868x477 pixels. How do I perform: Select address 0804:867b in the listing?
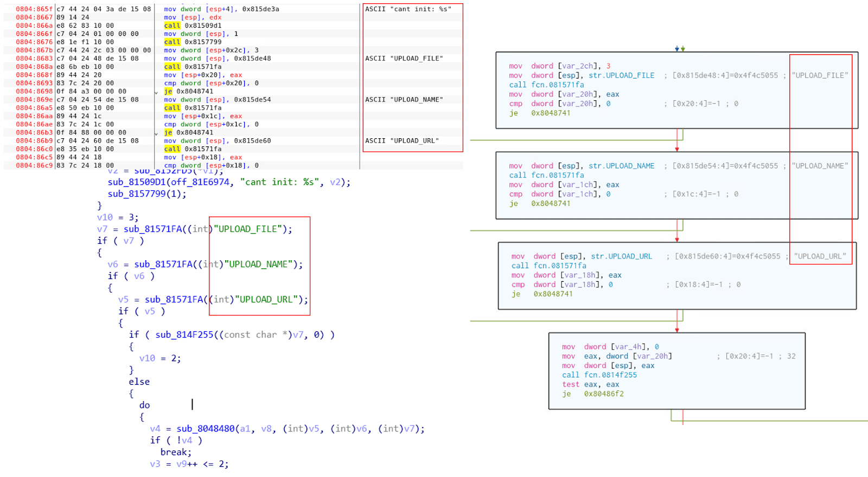pyautogui.click(x=34, y=50)
